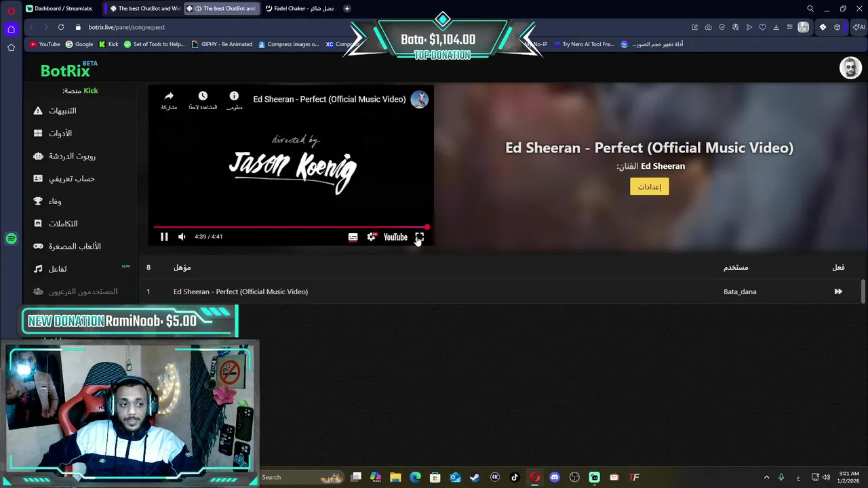Reload the current page
Viewport: 868px width, 488px height.
point(61,27)
